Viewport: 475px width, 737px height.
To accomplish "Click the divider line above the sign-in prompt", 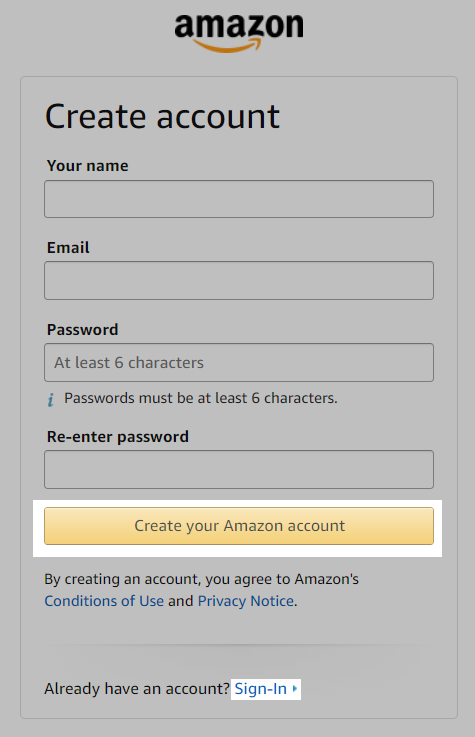I will [239, 644].
